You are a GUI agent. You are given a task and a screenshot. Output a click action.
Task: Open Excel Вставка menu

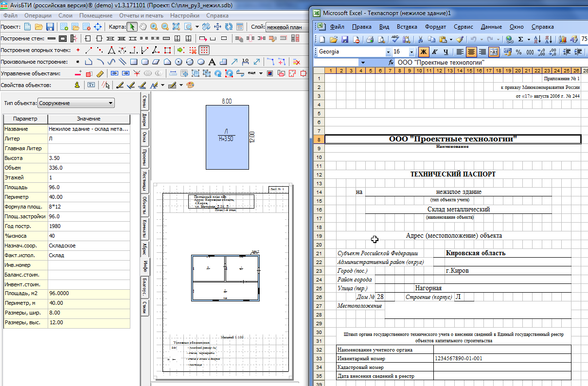pyautogui.click(x=407, y=27)
